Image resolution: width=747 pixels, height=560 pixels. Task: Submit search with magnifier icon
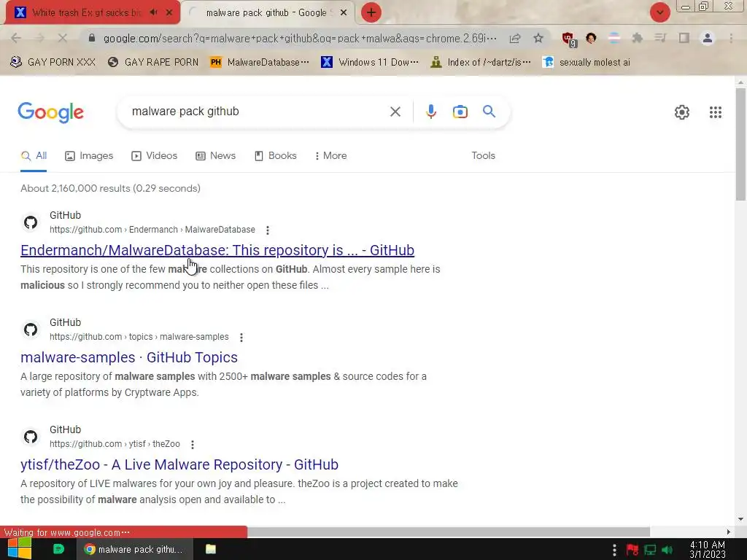pos(489,112)
